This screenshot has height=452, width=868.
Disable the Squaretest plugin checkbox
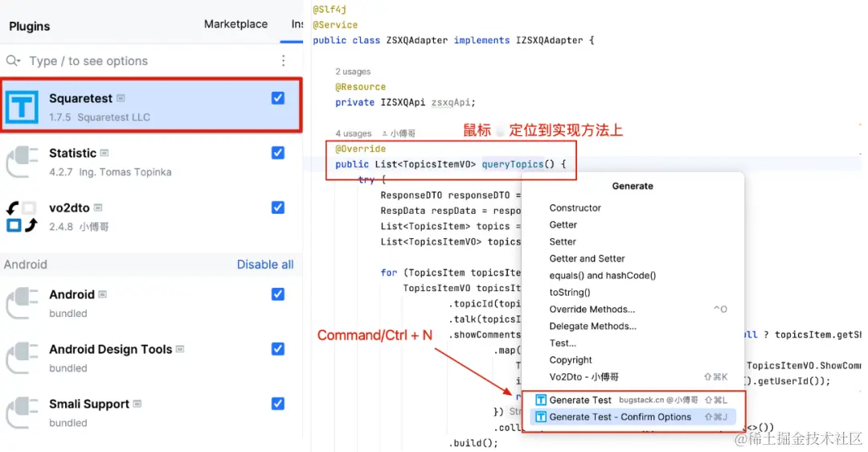point(278,98)
